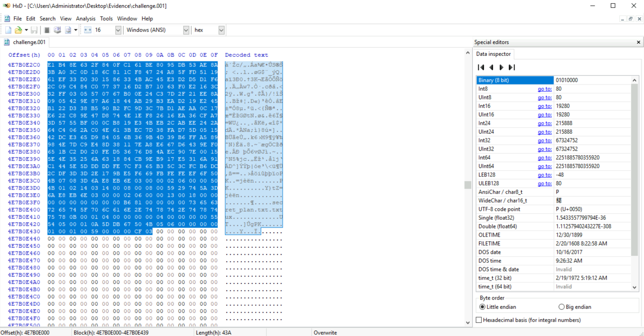
Task: Expand the bytes per row 16 dropdown
Action: point(118,30)
